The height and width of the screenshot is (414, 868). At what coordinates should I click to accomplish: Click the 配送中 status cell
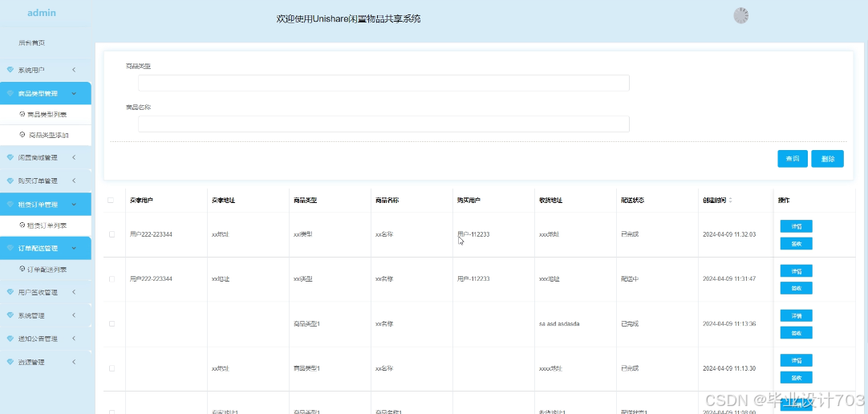coord(630,279)
